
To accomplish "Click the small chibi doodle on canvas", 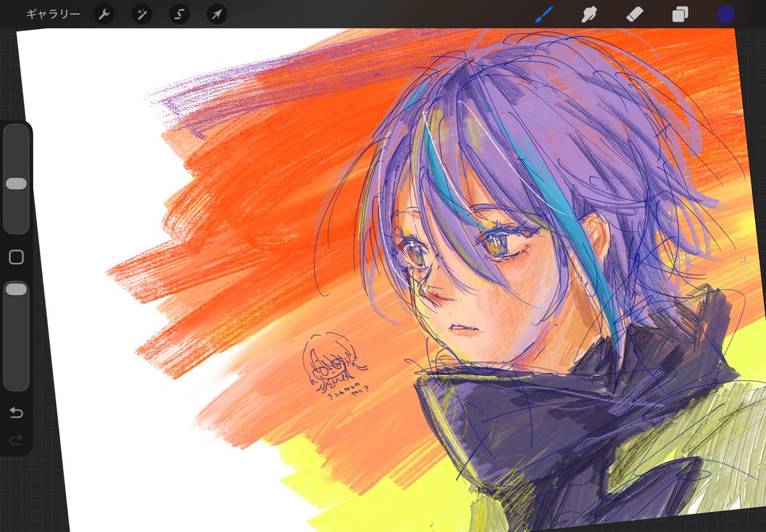I will [334, 367].
